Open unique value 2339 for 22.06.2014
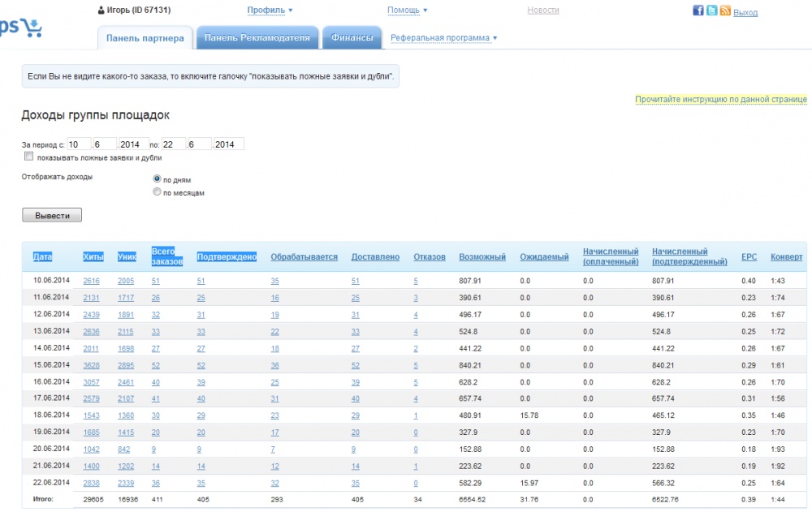Screen dimensions: 812x512 [x=126, y=483]
